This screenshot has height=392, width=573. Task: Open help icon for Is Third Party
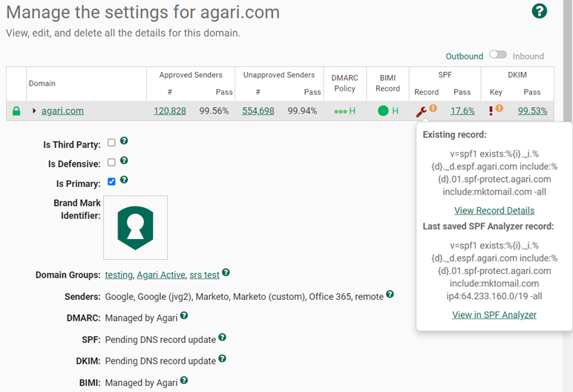pos(124,141)
